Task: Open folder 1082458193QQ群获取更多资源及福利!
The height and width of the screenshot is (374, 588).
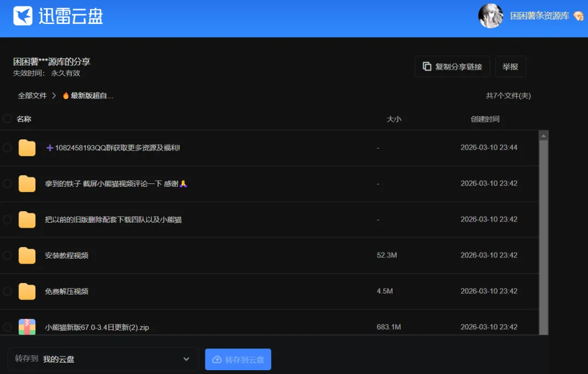Action: click(x=113, y=148)
